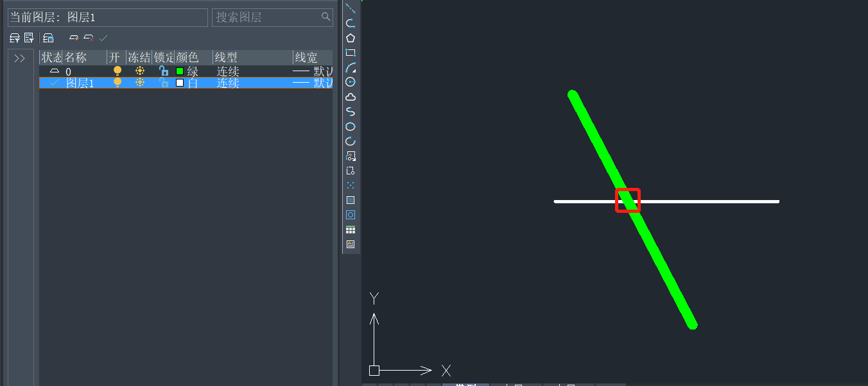Select the Ellipse tool
Screen dimensions: 868x386
tap(351, 126)
